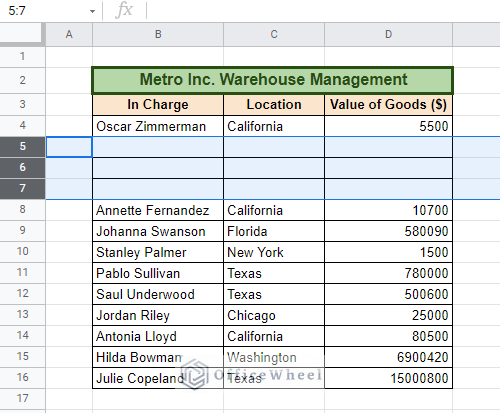Select row 5 header
500x413 pixels.
pyautogui.click(x=22, y=147)
